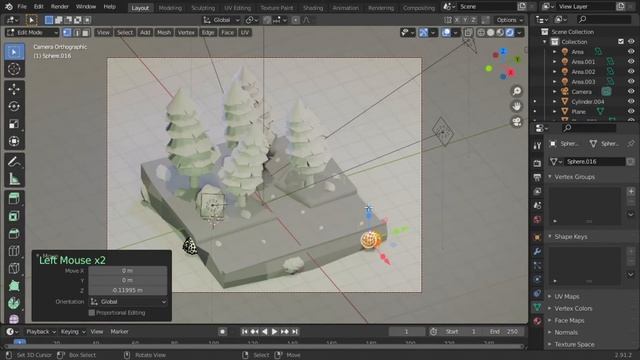Open the Options dropdown

(509, 20)
